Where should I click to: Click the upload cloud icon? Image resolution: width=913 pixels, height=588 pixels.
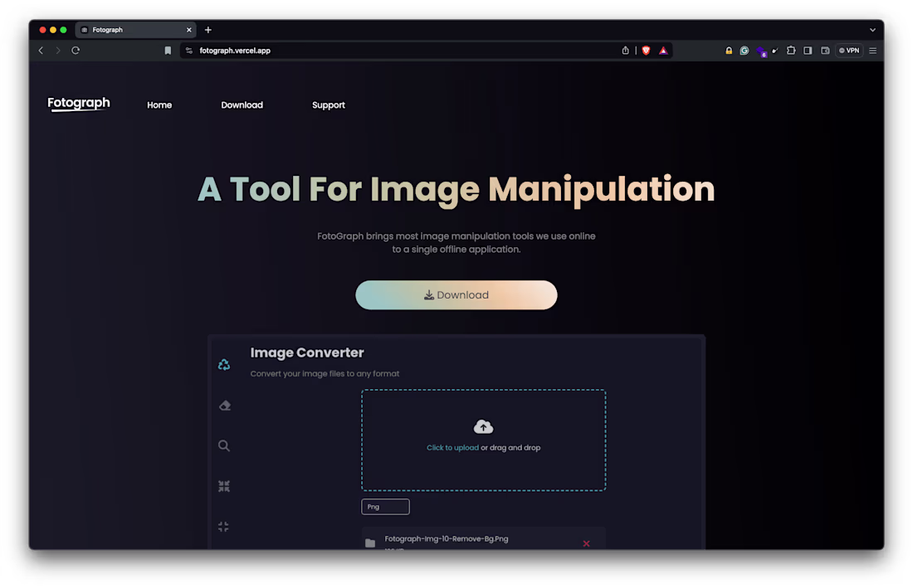pyautogui.click(x=483, y=426)
